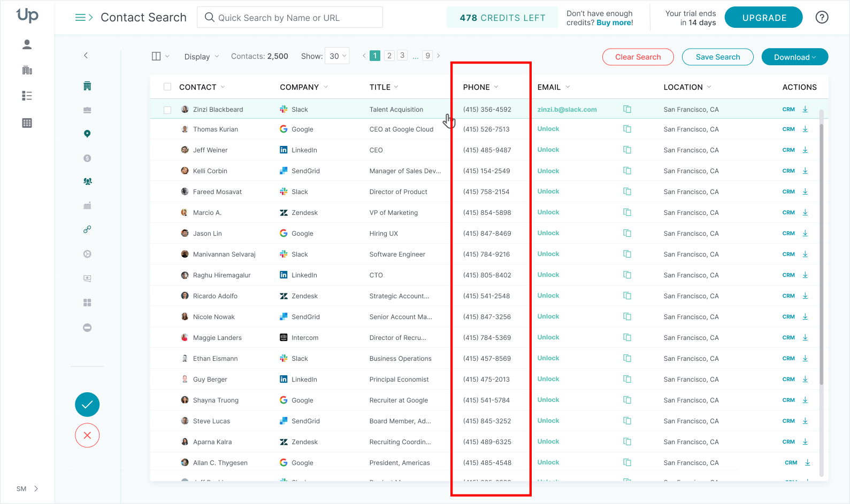Select the briefcase filter icon

[87, 110]
